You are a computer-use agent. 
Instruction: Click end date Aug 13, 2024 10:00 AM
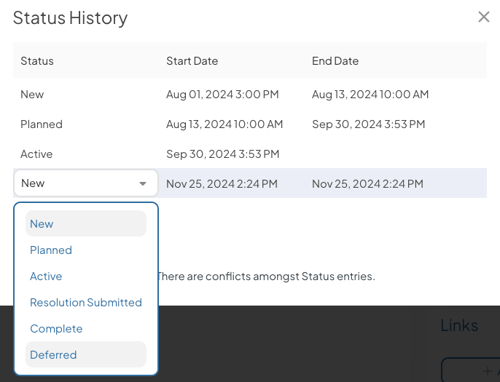[x=370, y=94]
